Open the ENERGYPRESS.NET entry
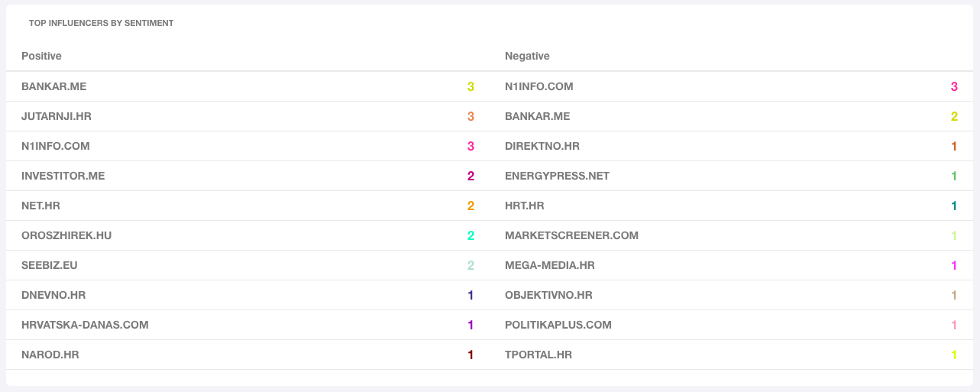 coord(558,176)
